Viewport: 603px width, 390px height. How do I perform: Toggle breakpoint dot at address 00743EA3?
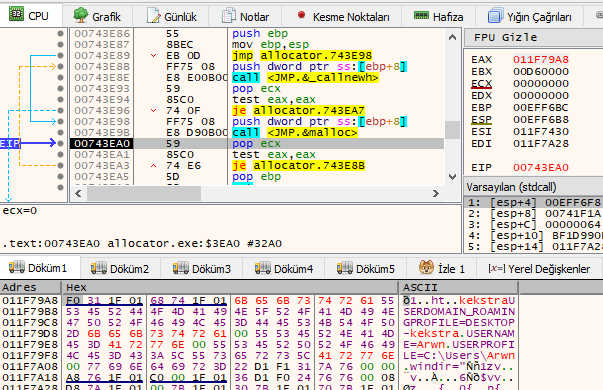coord(60,165)
